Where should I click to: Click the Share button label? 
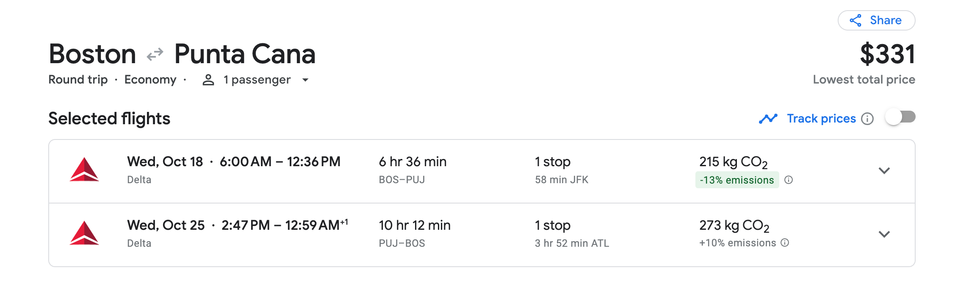[x=886, y=20]
